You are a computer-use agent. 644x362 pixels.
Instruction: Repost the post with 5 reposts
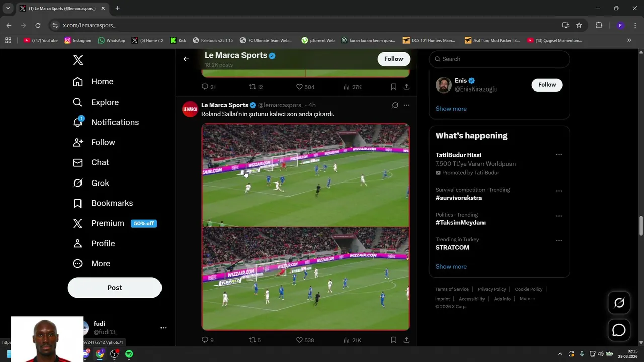pos(255,340)
